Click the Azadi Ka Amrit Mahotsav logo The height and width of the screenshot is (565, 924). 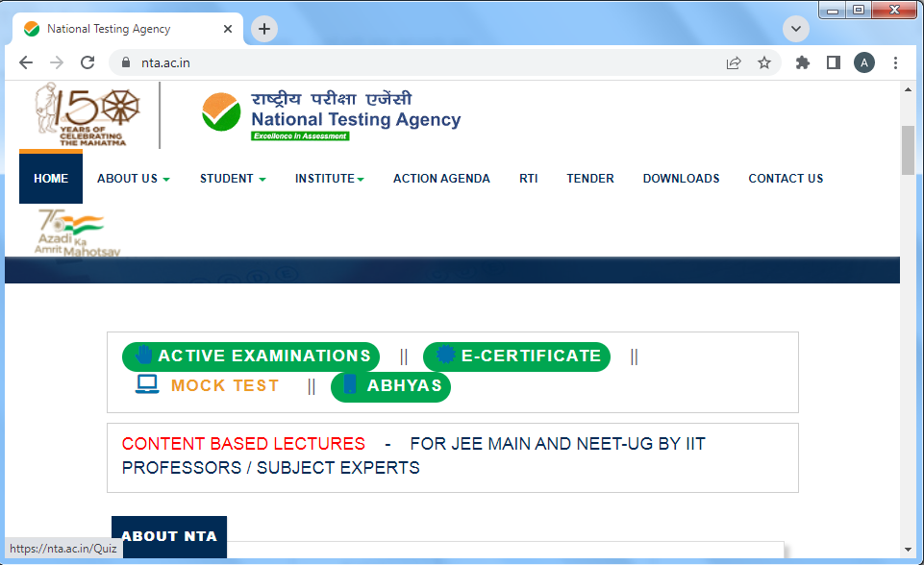(x=77, y=233)
